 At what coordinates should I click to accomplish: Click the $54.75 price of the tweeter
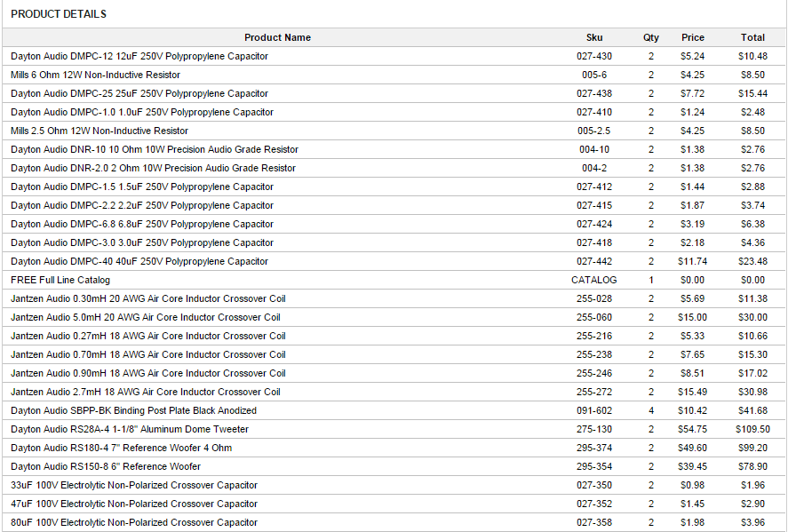point(693,429)
